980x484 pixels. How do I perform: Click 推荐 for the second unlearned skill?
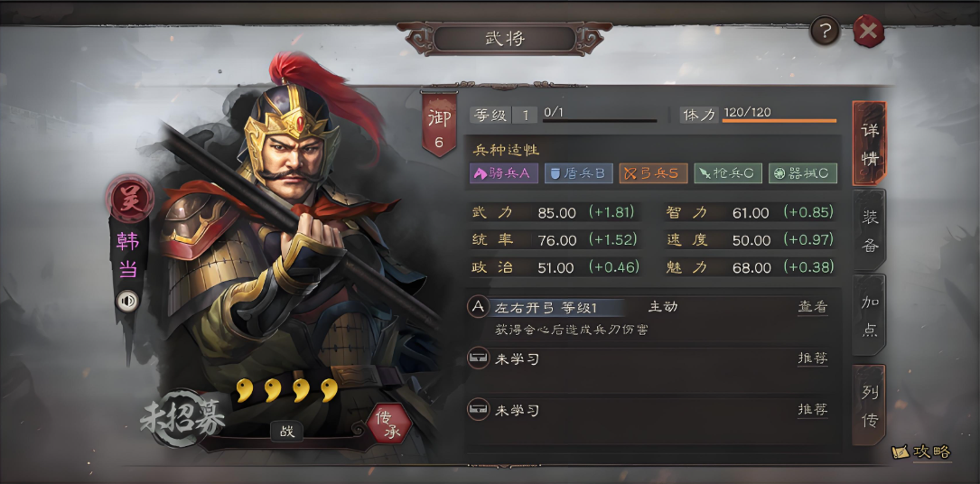point(813,410)
